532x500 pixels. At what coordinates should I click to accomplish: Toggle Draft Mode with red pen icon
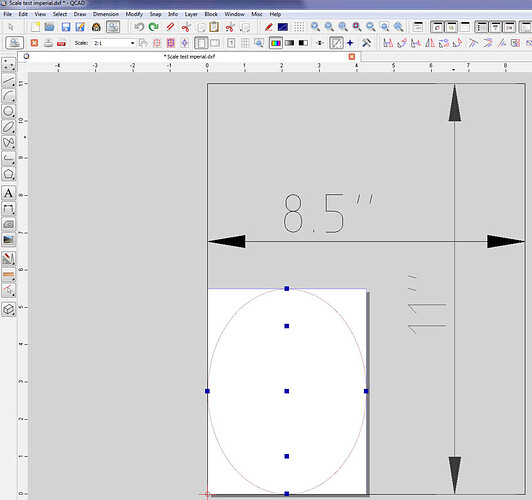pyautogui.click(x=269, y=27)
